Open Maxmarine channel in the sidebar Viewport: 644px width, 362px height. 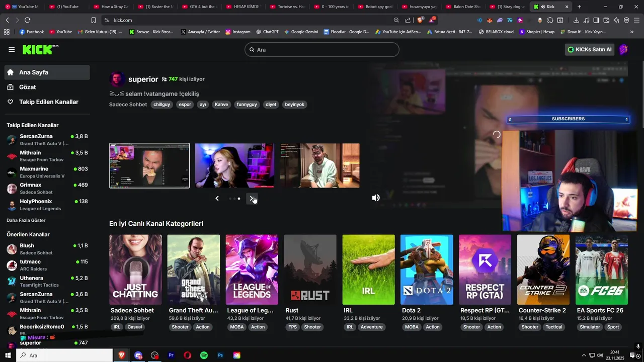(47, 172)
